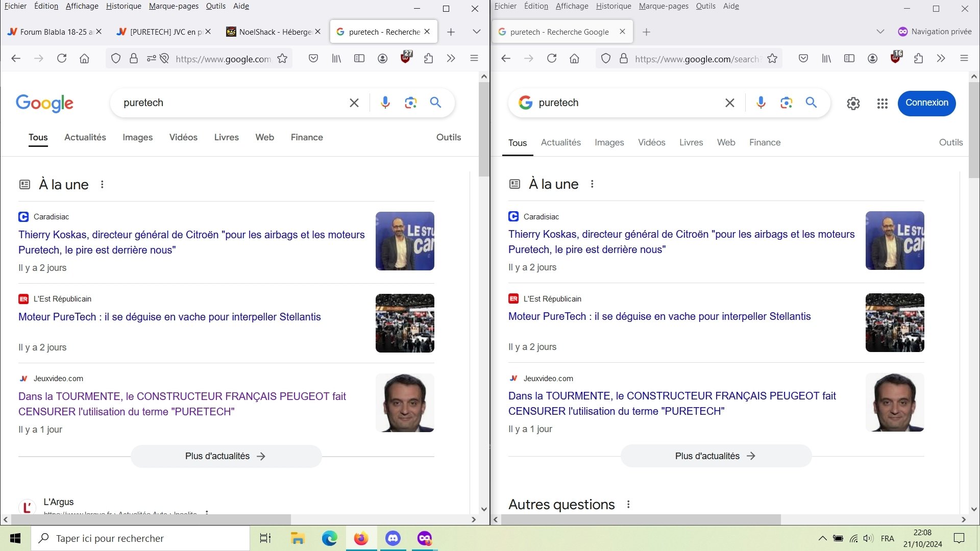Image resolution: width=980 pixels, height=551 pixels.
Task: Open Microsoft Edge from the taskbar
Action: coord(330,538)
